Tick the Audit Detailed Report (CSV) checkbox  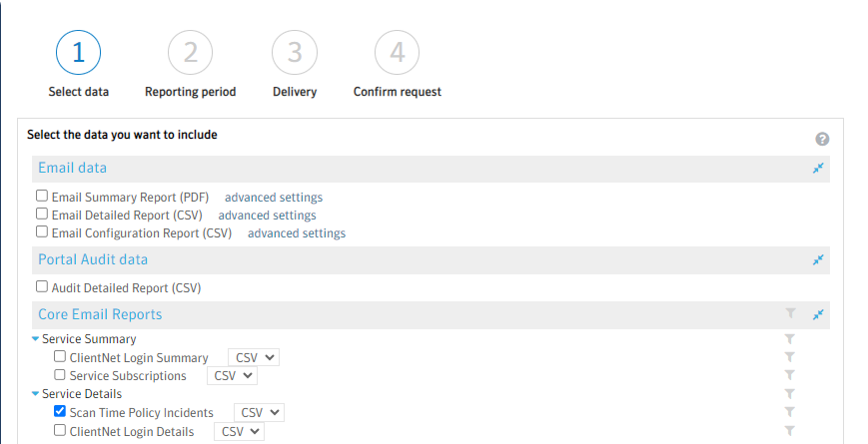coord(42,287)
